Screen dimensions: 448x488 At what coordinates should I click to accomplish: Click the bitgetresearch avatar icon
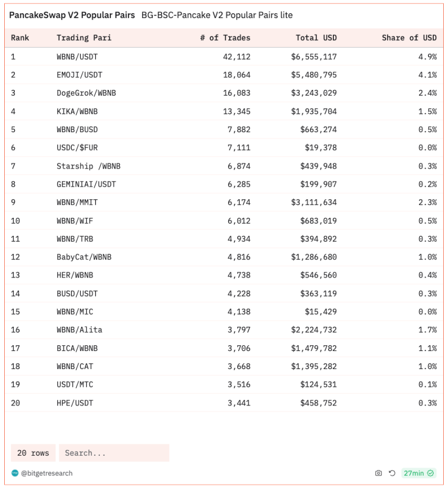click(15, 473)
